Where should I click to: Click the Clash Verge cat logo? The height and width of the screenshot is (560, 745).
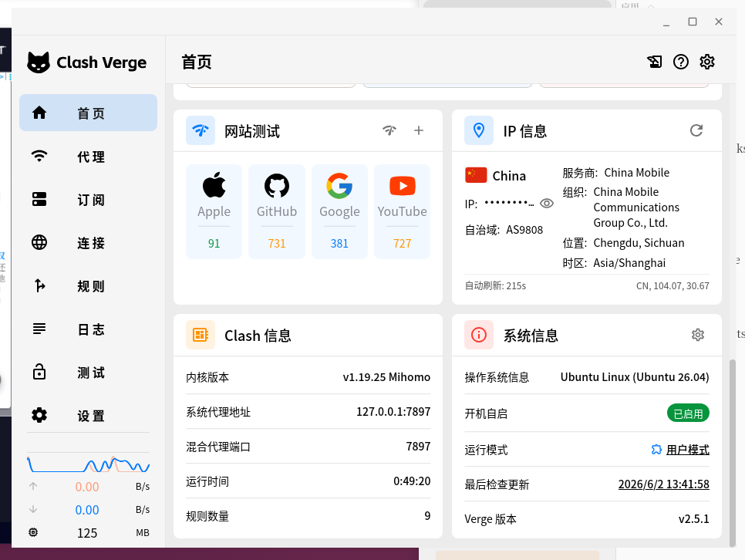[39, 62]
